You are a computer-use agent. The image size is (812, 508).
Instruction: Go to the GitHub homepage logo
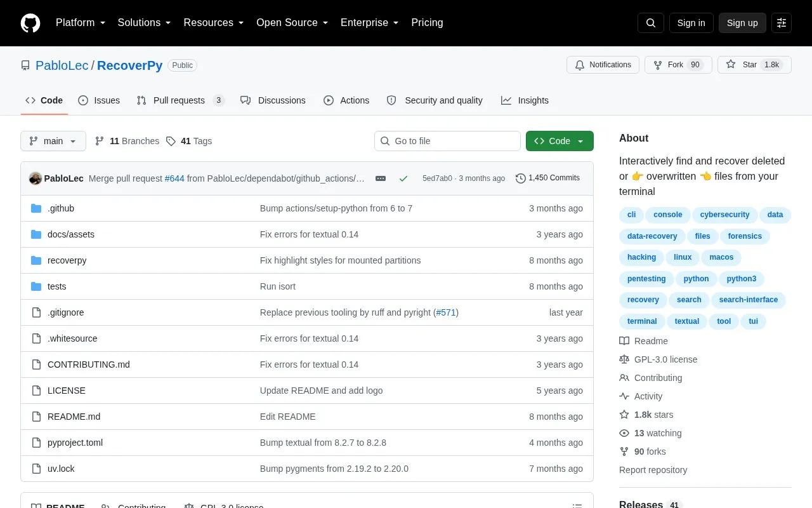30,23
